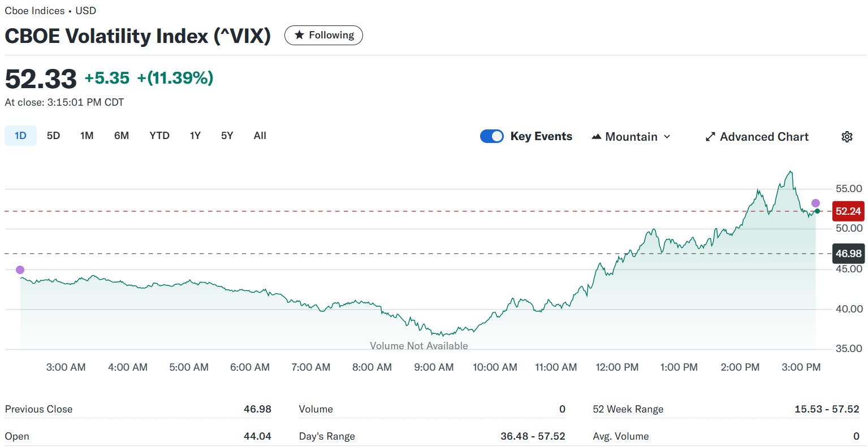Click purple key event marker at chart start

(20, 270)
